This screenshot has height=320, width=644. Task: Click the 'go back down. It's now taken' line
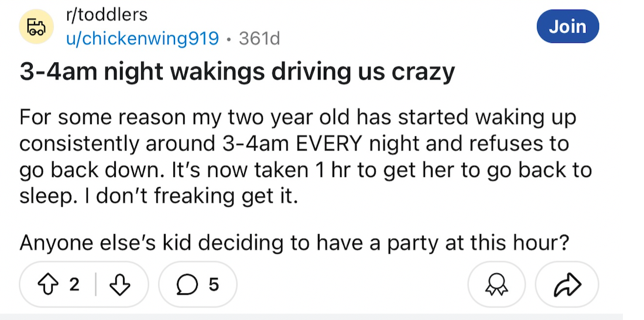(306, 171)
